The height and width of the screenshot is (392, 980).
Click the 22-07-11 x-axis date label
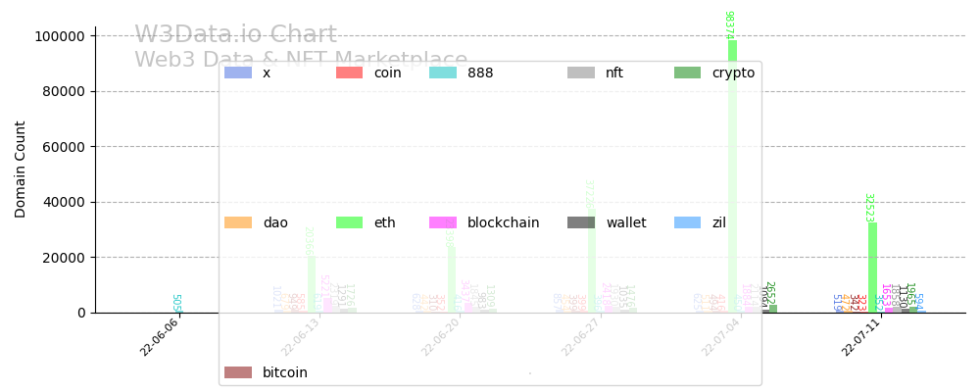[862, 336]
